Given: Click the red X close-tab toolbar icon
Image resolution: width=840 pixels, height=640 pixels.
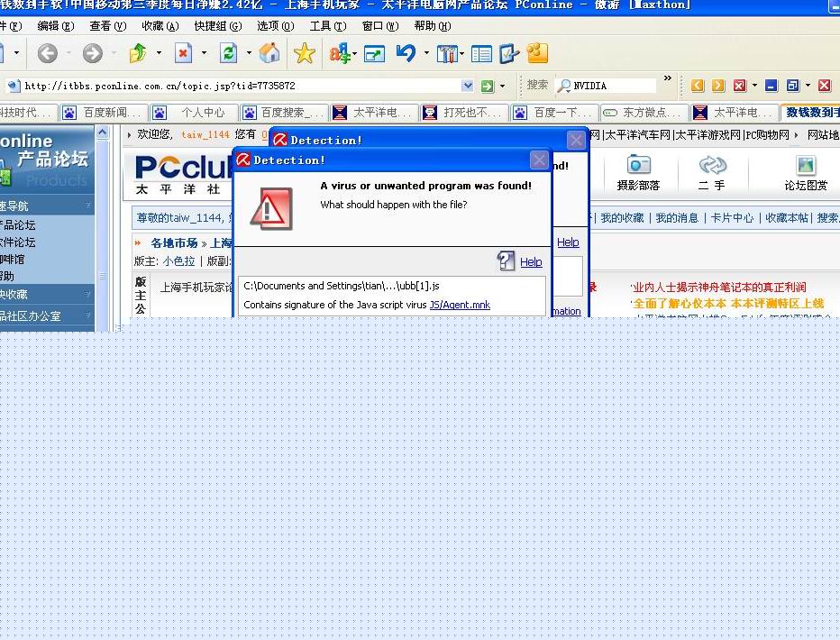Looking at the screenshot, I should click(740, 86).
